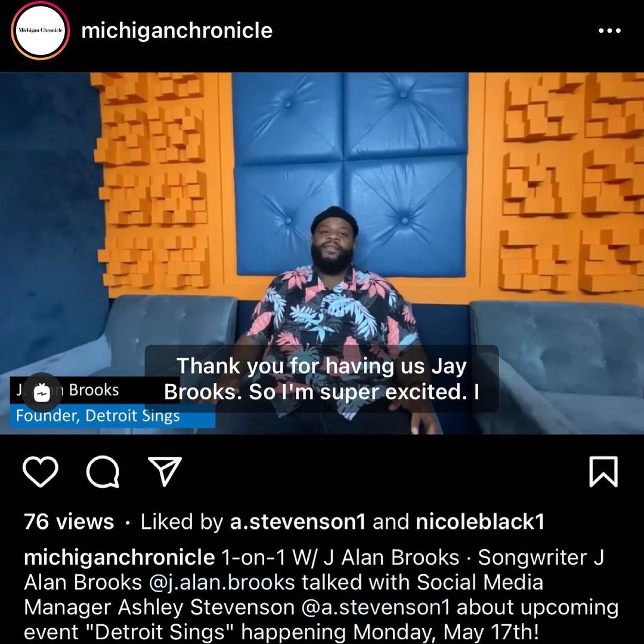Open comments via speech bubble icon
This screenshot has width=644, height=644.
point(103,472)
